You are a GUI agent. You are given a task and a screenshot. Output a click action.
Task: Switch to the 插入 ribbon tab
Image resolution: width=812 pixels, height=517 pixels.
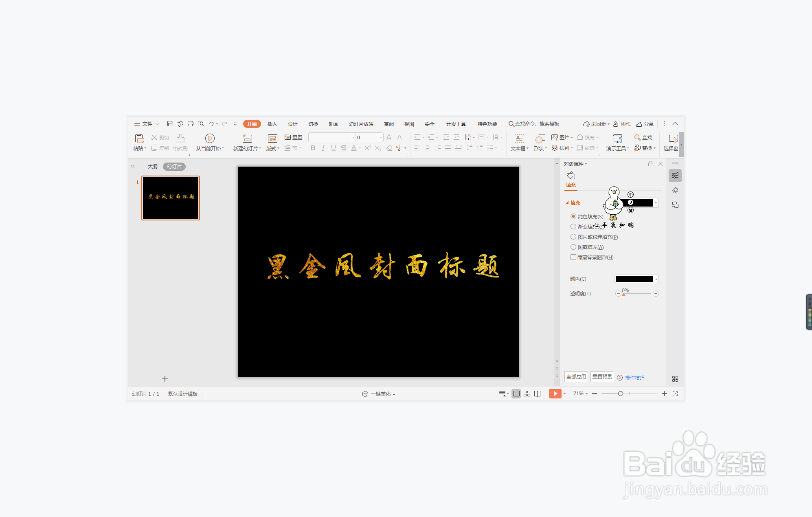point(272,124)
